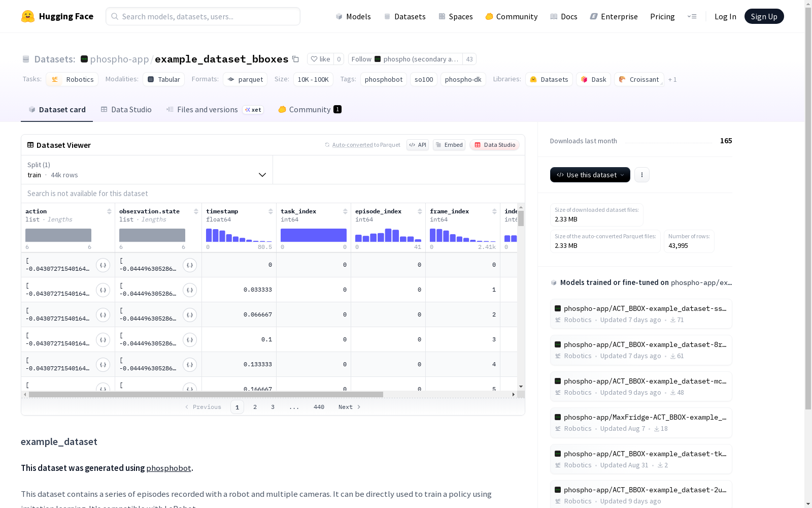Switch to the Data Studio tab

[x=126, y=110]
